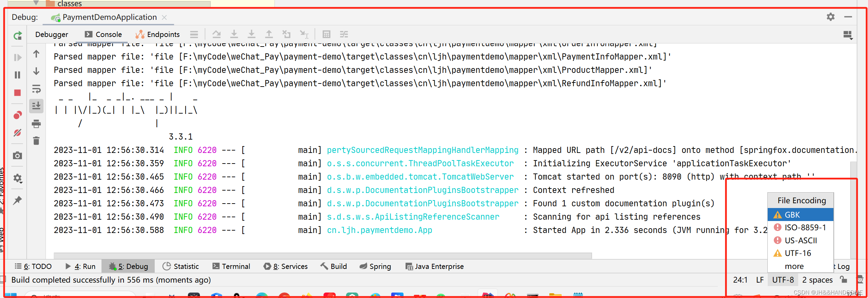Rerun PaymentDemoApplication with the green rerun icon
The height and width of the screenshot is (298, 868).
pyautogui.click(x=17, y=35)
